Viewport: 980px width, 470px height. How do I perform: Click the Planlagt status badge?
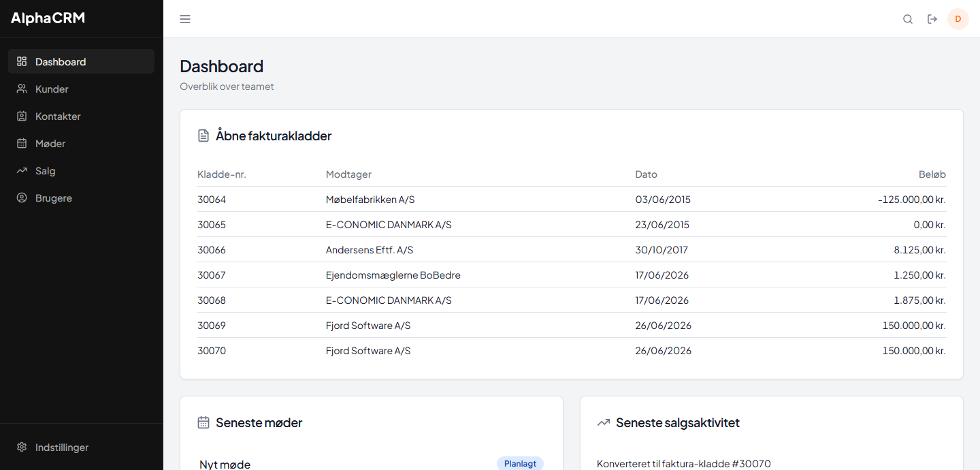[x=521, y=463]
